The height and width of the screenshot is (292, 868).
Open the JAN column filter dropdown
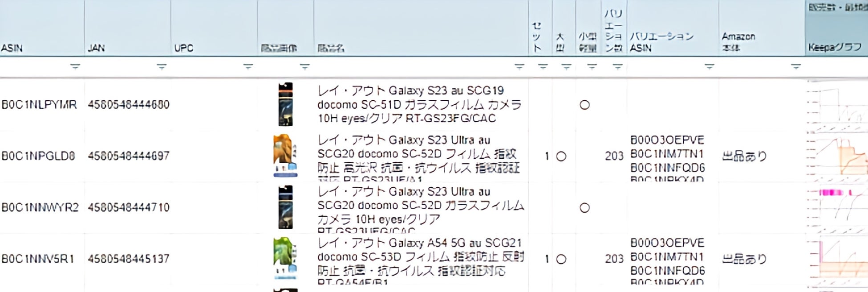[162, 67]
